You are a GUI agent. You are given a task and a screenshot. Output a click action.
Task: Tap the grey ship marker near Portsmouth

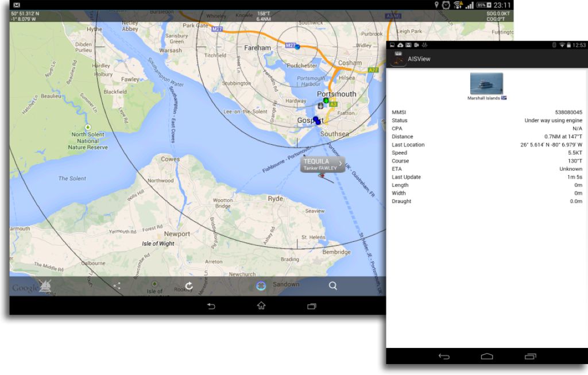(x=320, y=106)
